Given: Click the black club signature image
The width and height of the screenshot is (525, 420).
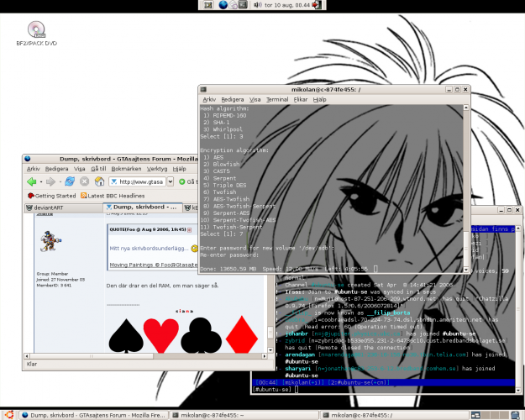Looking at the screenshot, I should click(x=201, y=335).
